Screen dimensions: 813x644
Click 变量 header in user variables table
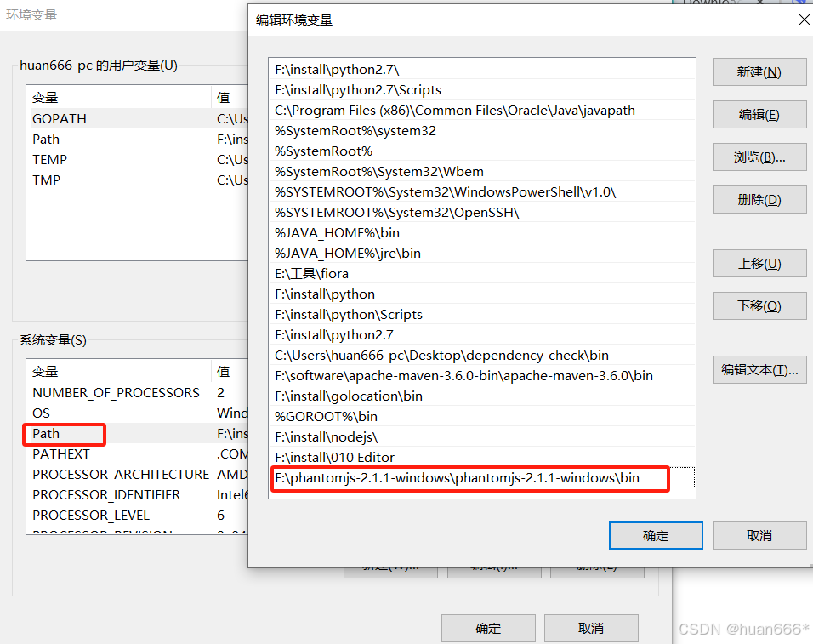pos(119,98)
